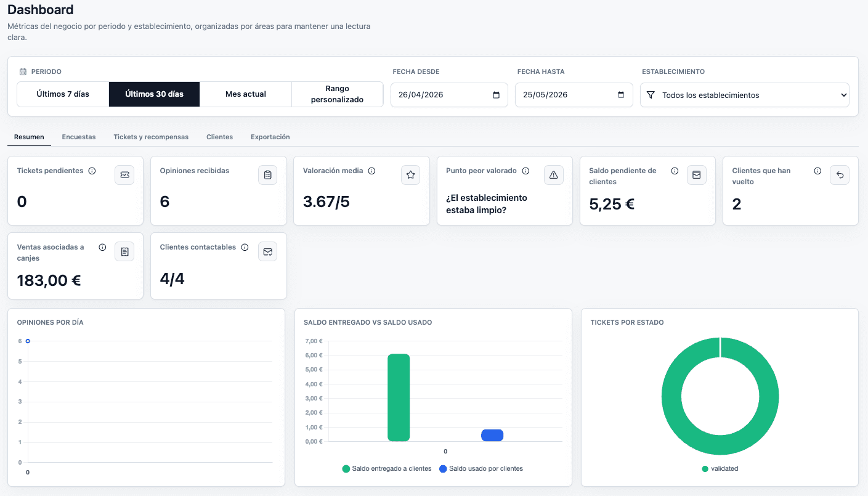Show info tooltip for Clientes contactables

(x=245, y=247)
